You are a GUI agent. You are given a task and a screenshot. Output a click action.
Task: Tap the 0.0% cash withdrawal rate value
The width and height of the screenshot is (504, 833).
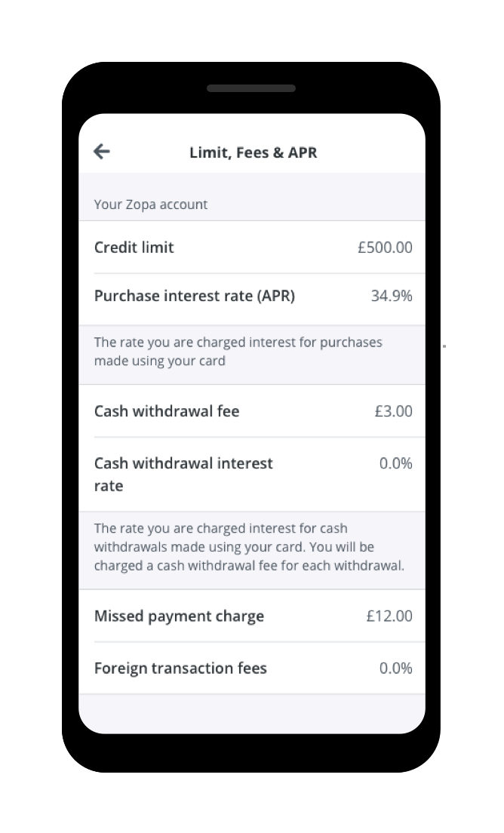coord(395,463)
